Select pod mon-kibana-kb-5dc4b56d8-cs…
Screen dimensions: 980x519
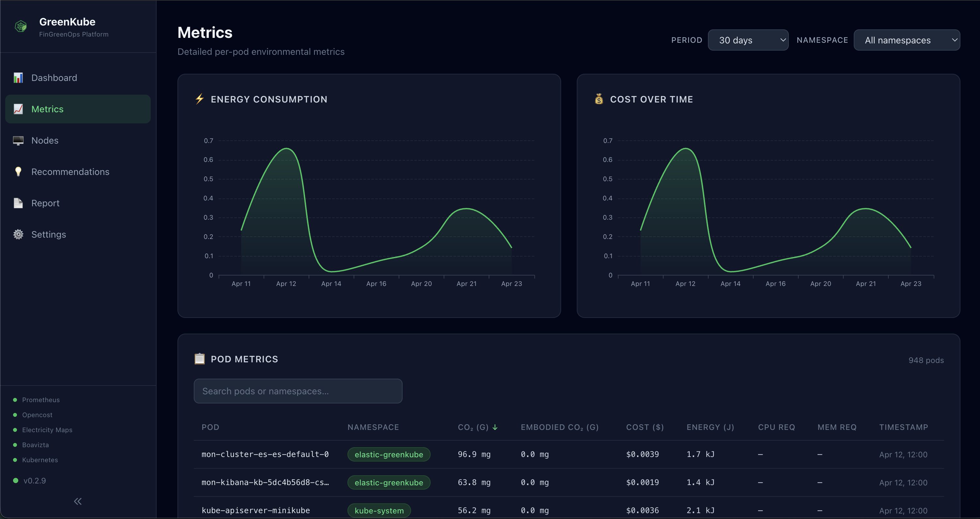[x=265, y=482]
